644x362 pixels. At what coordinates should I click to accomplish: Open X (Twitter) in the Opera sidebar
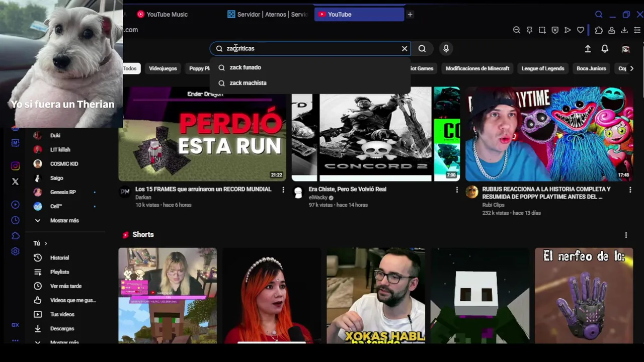coord(15,182)
